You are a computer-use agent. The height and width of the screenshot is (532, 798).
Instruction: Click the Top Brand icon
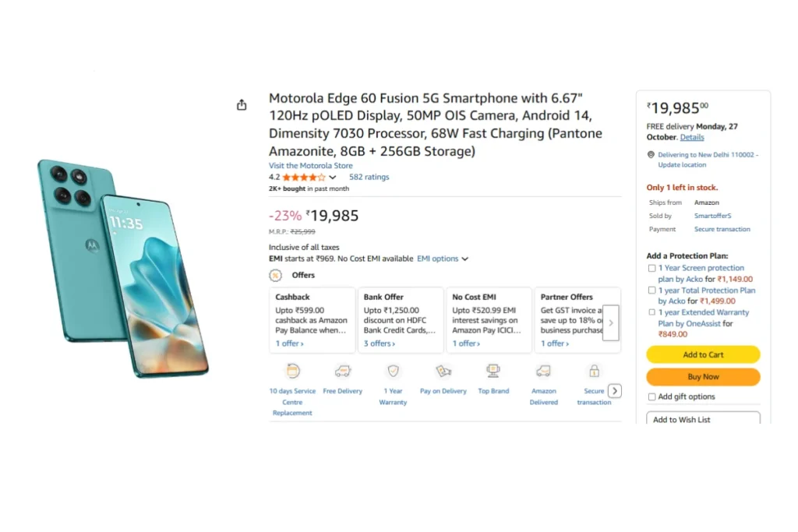click(x=493, y=372)
